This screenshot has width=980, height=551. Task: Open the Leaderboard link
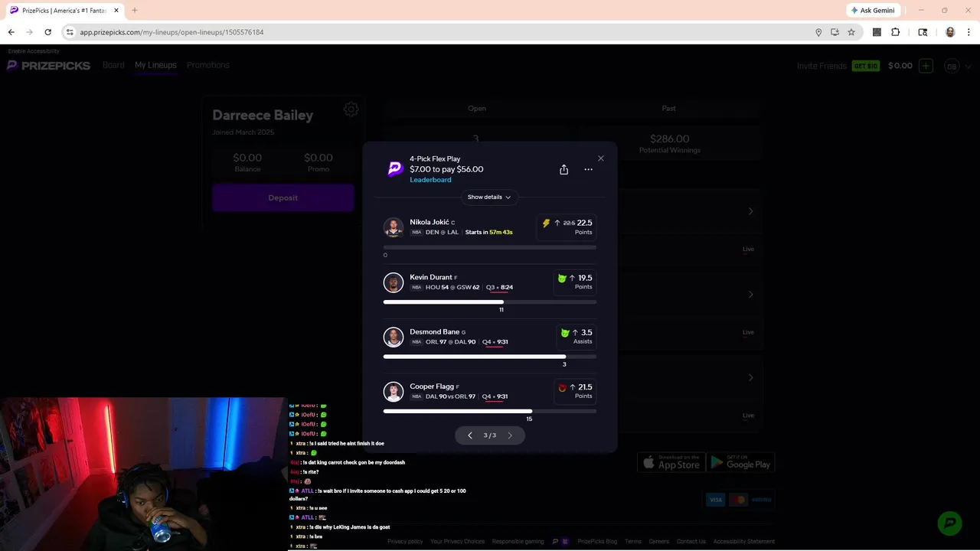(430, 180)
